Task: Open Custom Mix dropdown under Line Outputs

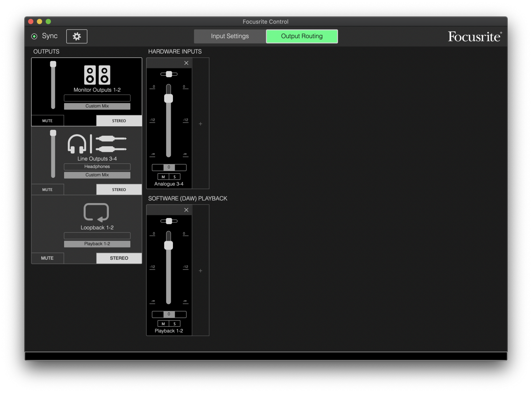Action: [97, 175]
